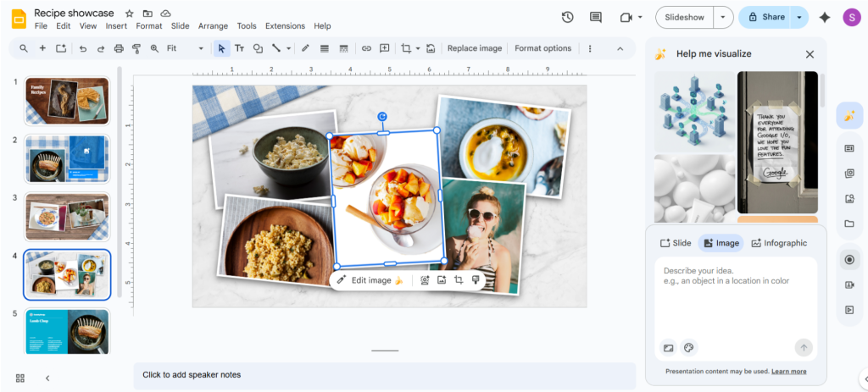This screenshot has height=392, width=868.
Task: Click the add comment icon in toolbar
Action: 384,48
